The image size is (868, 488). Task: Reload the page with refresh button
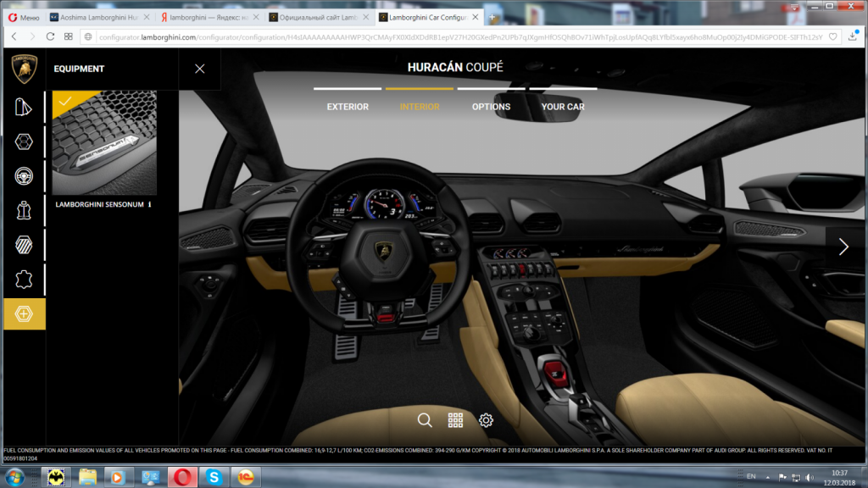coord(50,36)
